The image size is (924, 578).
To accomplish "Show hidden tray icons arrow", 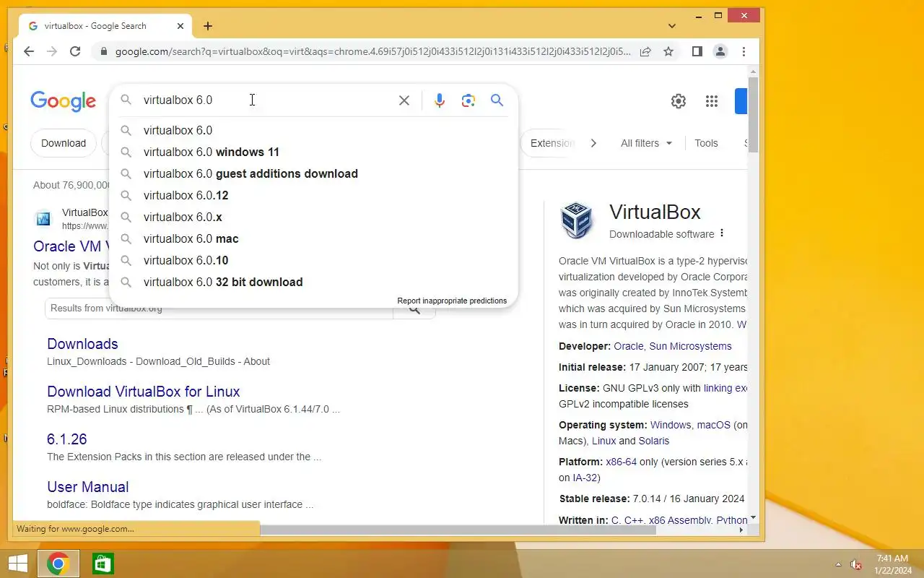I will coord(838,564).
